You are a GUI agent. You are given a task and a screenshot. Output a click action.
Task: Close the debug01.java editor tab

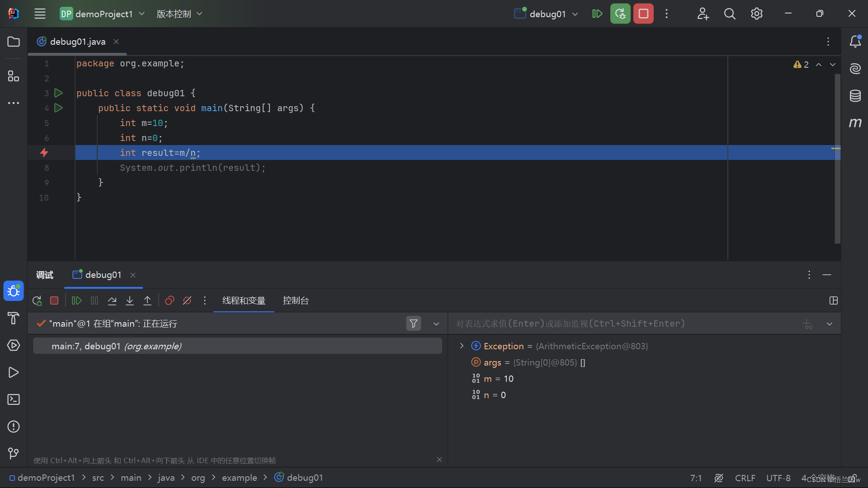coord(116,42)
